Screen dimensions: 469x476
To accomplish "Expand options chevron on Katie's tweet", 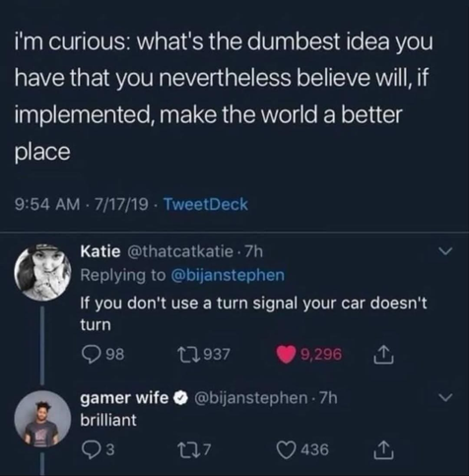I will tap(446, 251).
